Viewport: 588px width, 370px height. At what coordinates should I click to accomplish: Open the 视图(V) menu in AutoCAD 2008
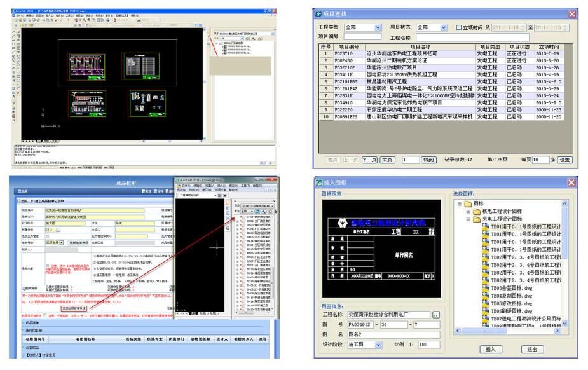[x=210, y=186]
